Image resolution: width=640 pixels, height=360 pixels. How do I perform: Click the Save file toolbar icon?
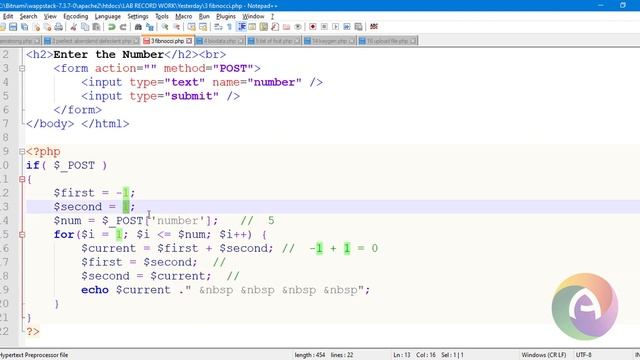point(13,27)
